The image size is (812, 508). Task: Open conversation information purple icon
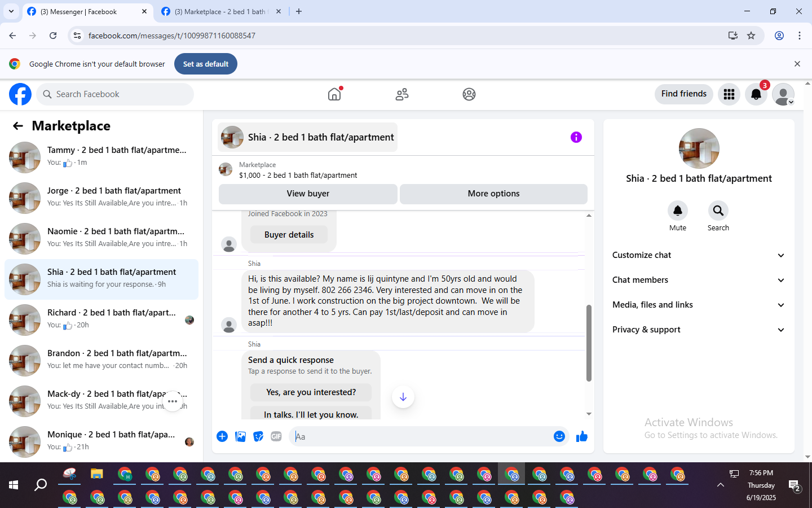coord(576,137)
